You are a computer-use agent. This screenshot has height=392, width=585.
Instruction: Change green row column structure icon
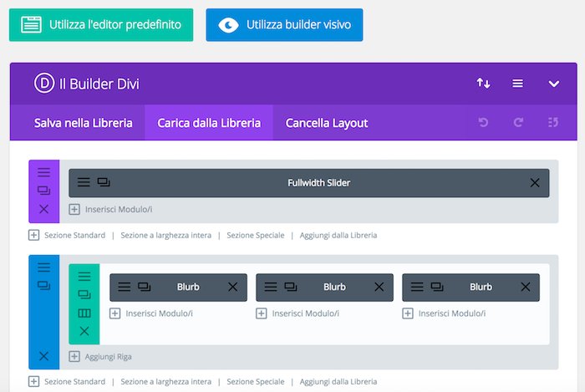84,313
